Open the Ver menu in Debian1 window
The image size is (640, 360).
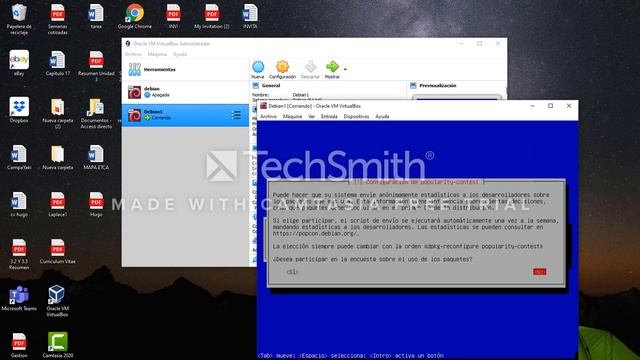[x=311, y=116]
